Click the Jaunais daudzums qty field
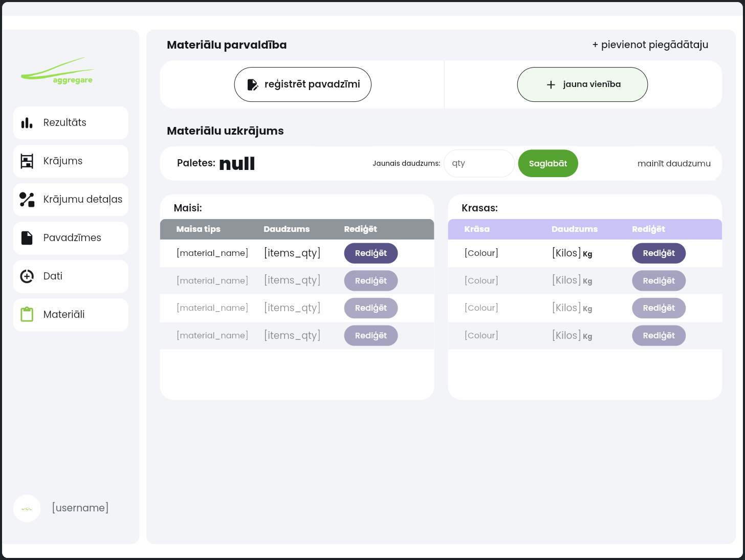The image size is (745, 560). (x=479, y=163)
